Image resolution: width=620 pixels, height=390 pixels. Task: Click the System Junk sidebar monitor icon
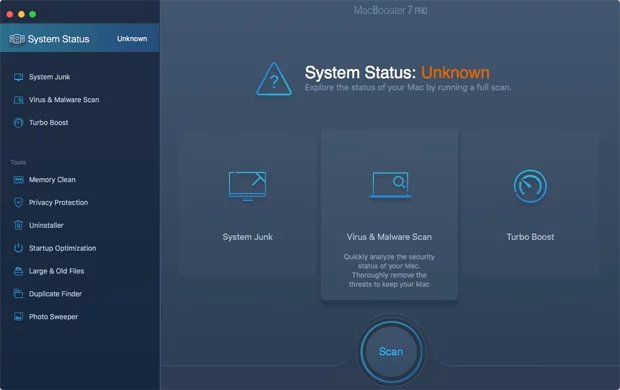pyautogui.click(x=18, y=77)
